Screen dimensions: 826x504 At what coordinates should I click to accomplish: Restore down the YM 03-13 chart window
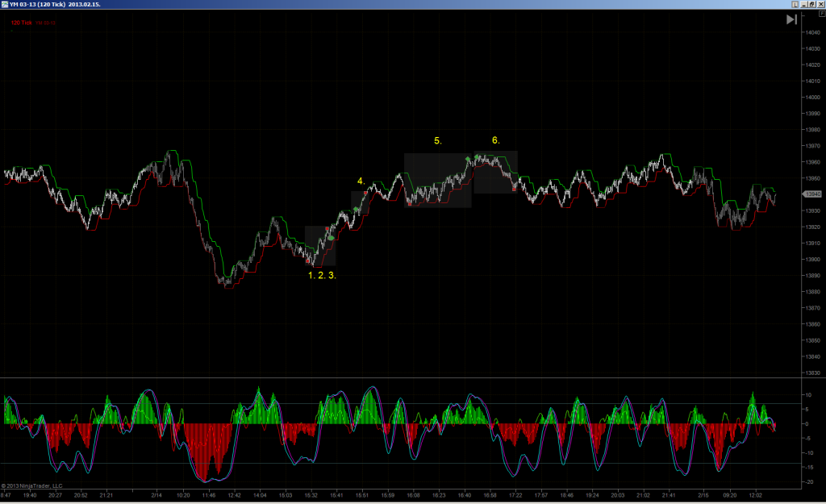click(812, 4)
